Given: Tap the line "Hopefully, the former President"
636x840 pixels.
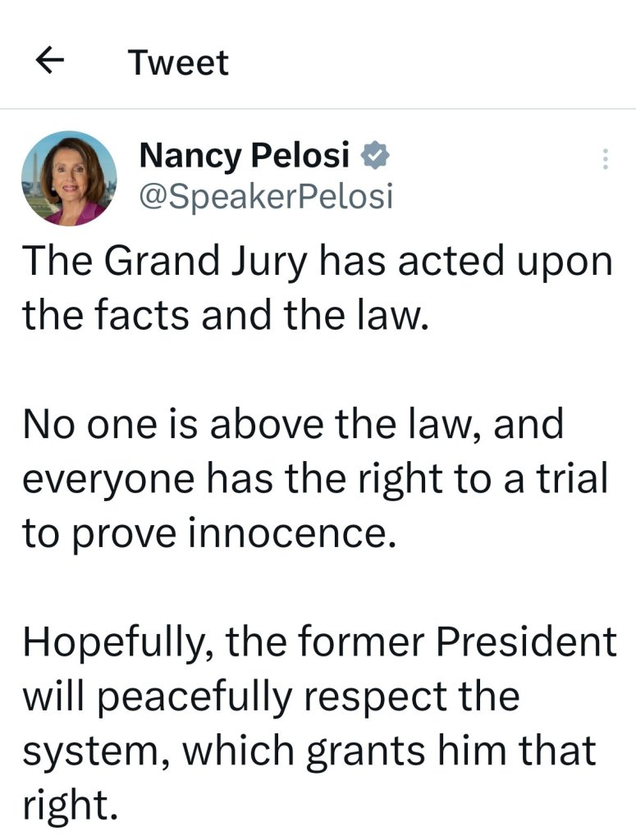Looking at the screenshot, I should pyautogui.click(x=318, y=642).
